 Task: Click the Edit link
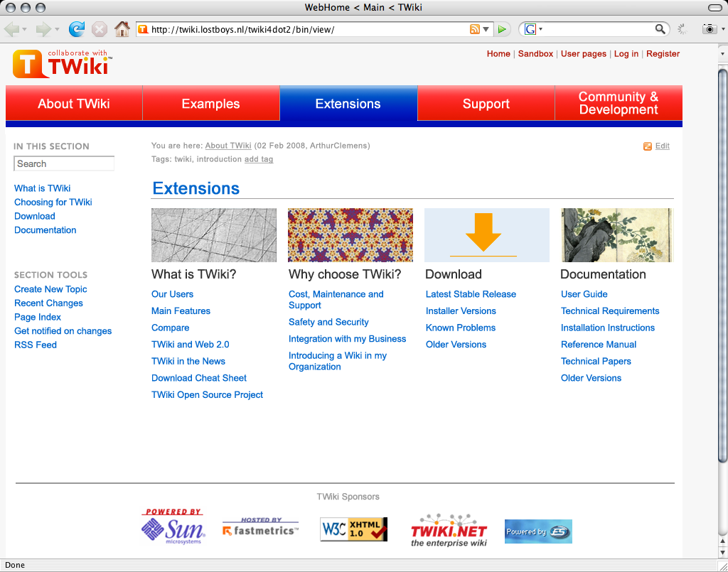click(662, 146)
